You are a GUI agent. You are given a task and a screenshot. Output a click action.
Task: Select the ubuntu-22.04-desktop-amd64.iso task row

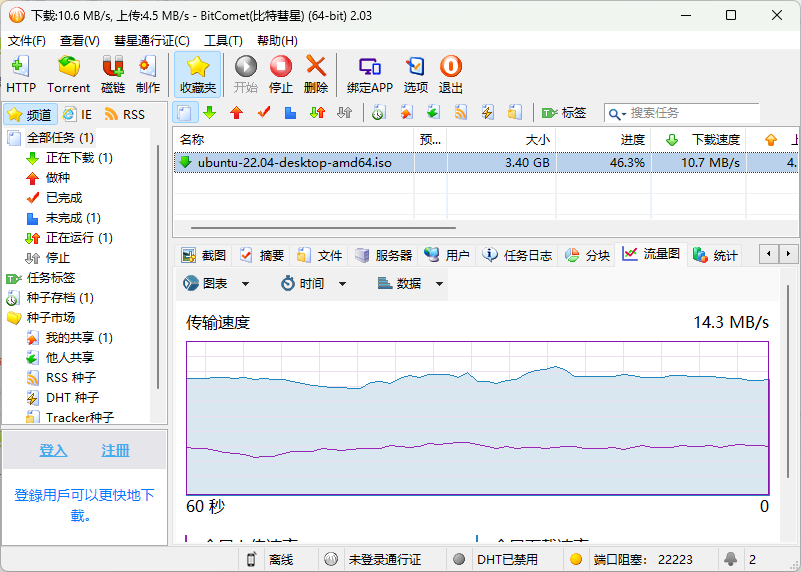pos(485,163)
